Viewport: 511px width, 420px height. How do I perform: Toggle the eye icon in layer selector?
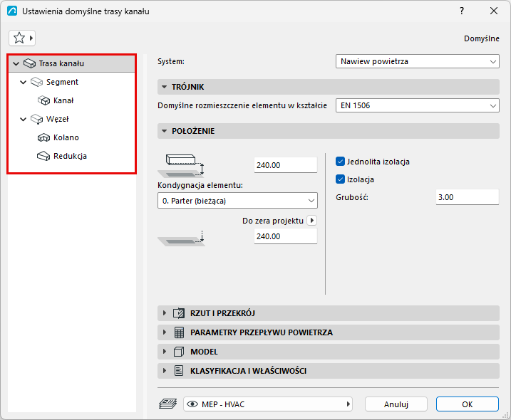[192, 404]
